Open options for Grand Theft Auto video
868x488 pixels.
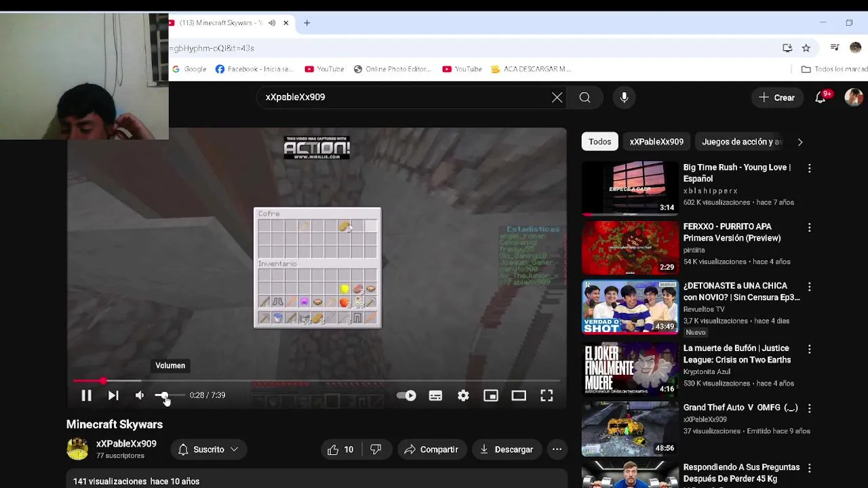tap(809, 409)
